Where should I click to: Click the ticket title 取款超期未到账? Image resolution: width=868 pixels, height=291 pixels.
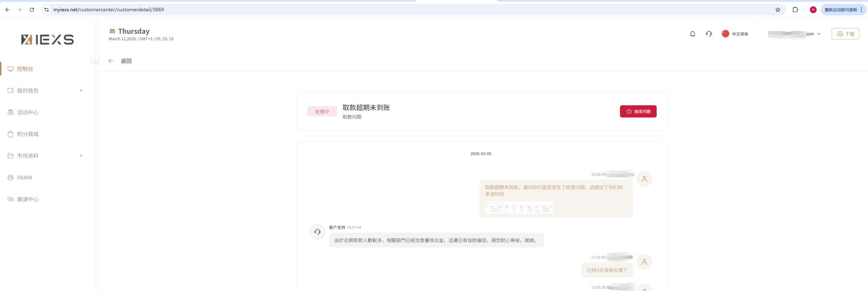[x=366, y=108]
